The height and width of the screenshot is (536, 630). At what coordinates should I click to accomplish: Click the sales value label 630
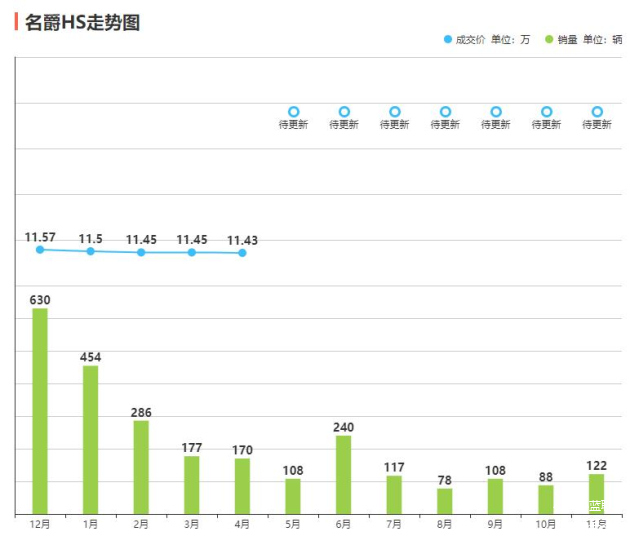[x=40, y=300]
